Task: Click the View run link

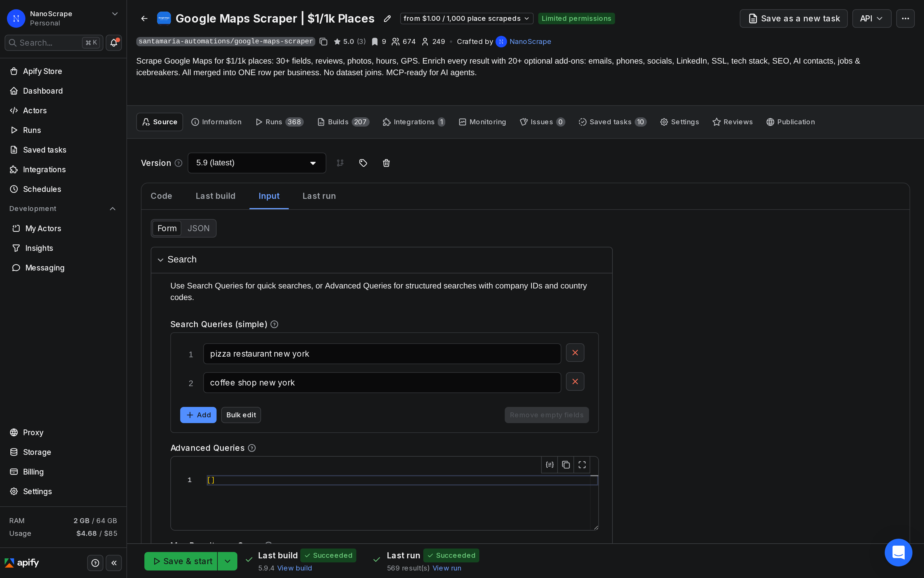Action: click(447, 568)
